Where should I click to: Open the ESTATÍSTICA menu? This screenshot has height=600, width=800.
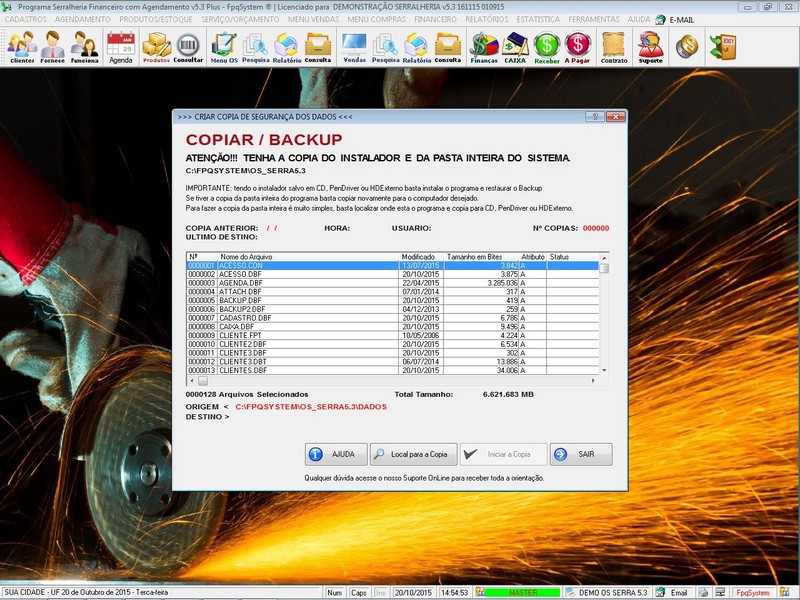coord(538,19)
